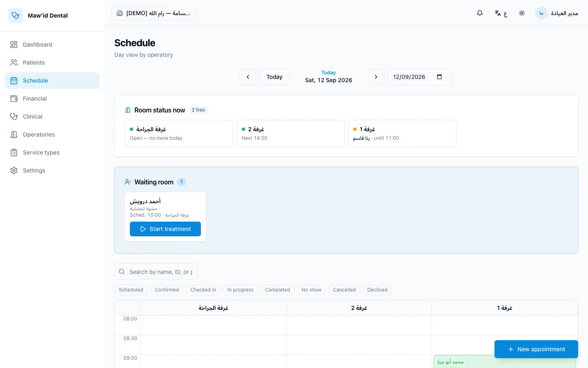The height and width of the screenshot is (368, 588).
Task: Select the غرفة 1 until 11:00 room card
Action: pos(402,133)
